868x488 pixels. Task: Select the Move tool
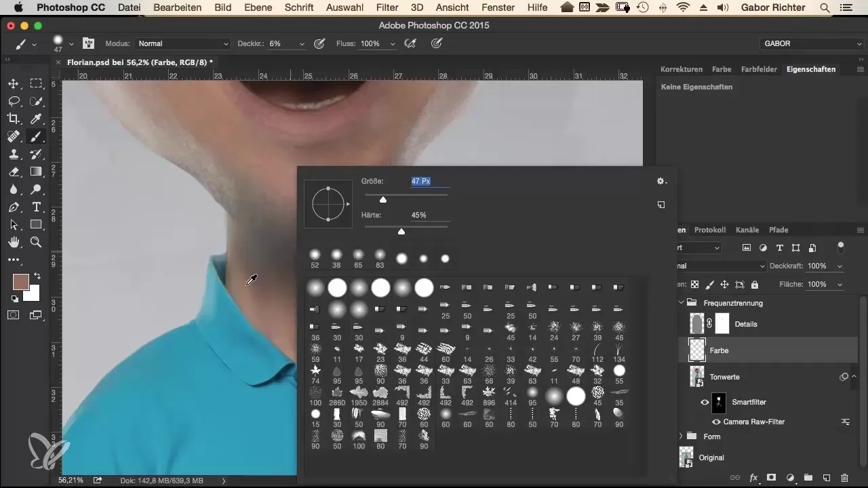coord(13,83)
